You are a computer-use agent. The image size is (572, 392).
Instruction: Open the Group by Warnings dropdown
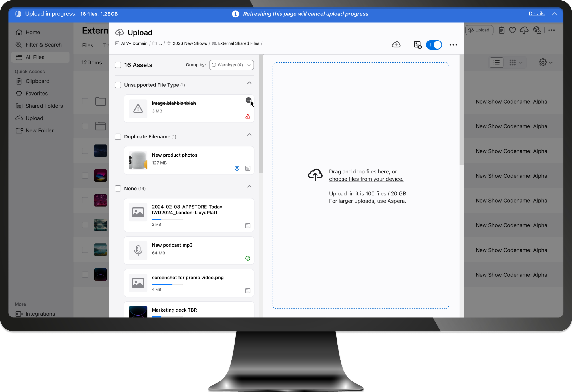click(231, 65)
